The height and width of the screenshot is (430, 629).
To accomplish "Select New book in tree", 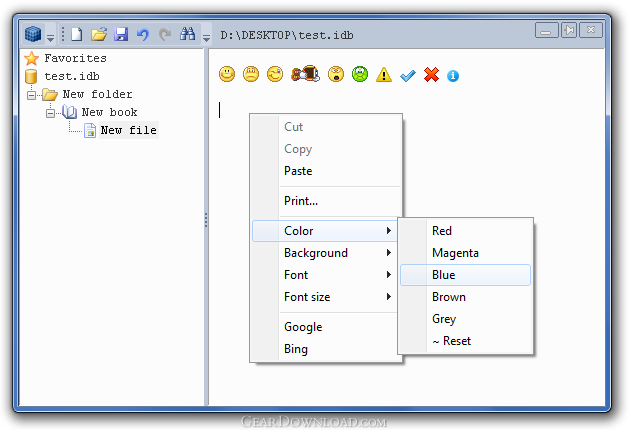I will (110, 112).
